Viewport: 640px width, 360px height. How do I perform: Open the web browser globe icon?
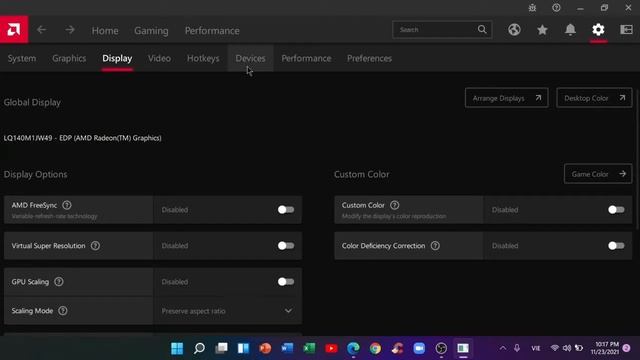tap(514, 29)
